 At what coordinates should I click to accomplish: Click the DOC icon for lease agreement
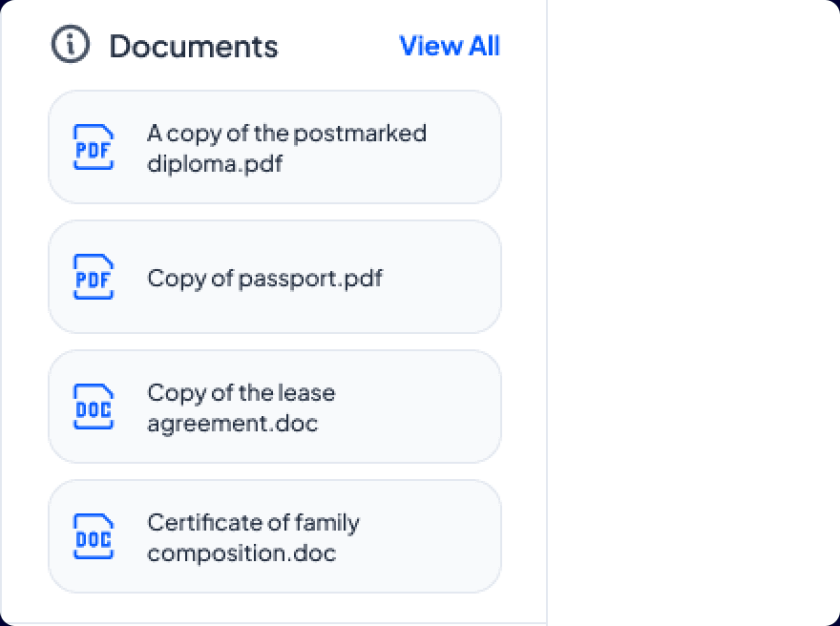(x=93, y=407)
